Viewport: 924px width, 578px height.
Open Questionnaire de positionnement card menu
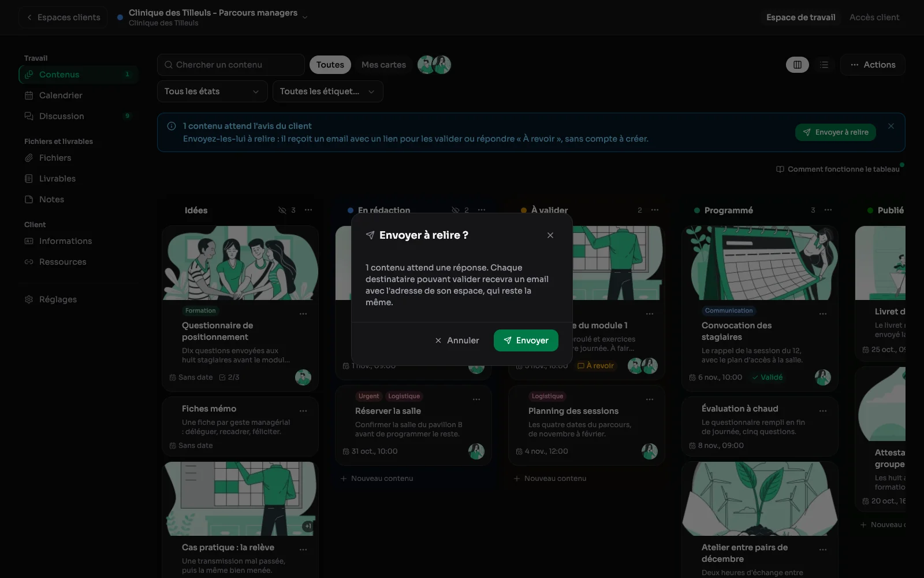303,314
